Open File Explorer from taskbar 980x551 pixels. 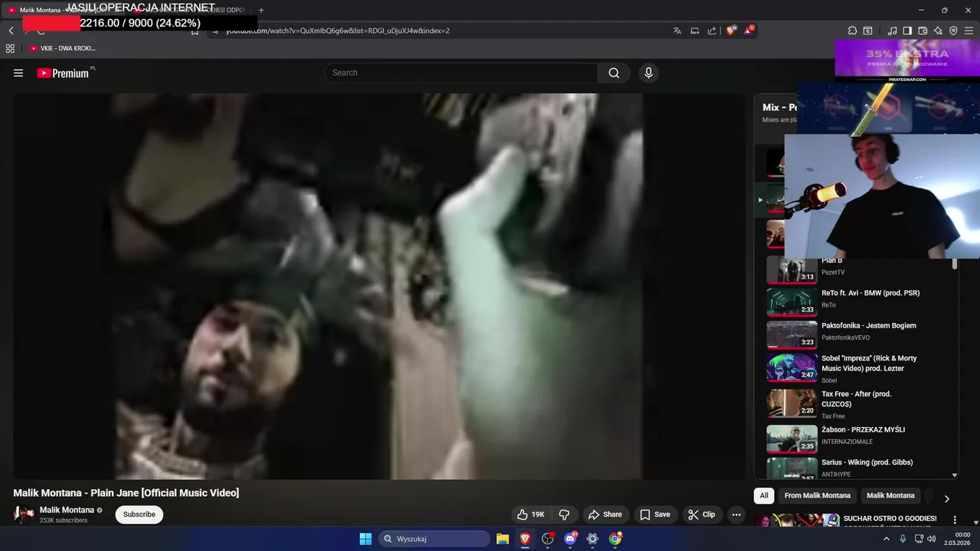(x=502, y=539)
